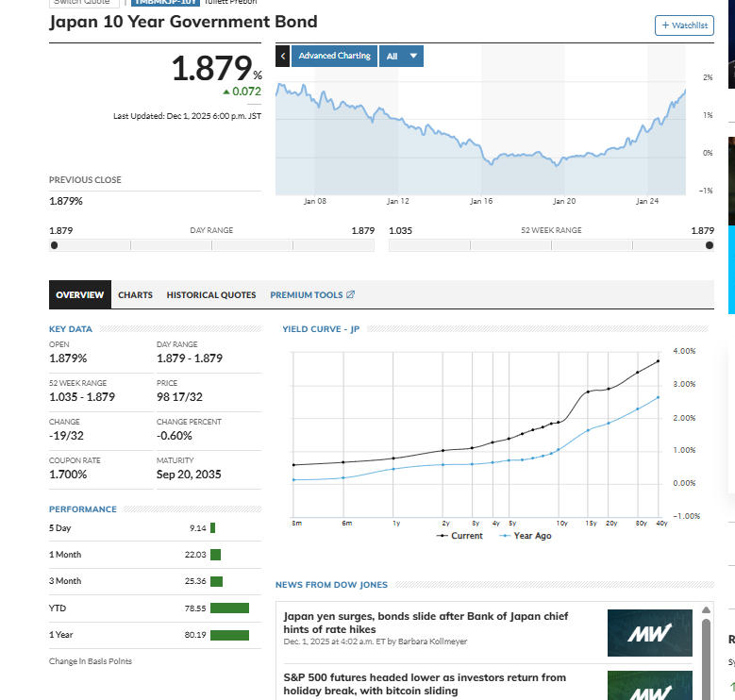Click the Open 1.879% value
735x700 pixels.
click(x=68, y=358)
